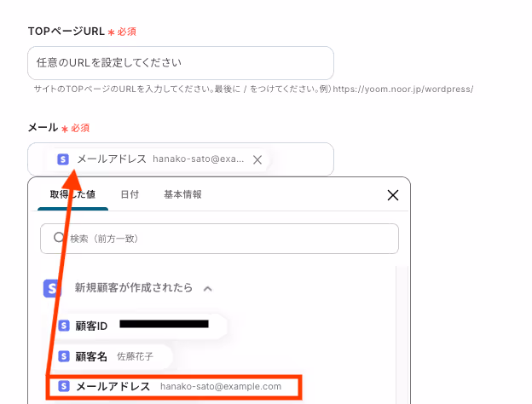Click the Stripe icon on the selected mail chip
This screenshot has width=532, height=404.
click(x=63, y=159)
